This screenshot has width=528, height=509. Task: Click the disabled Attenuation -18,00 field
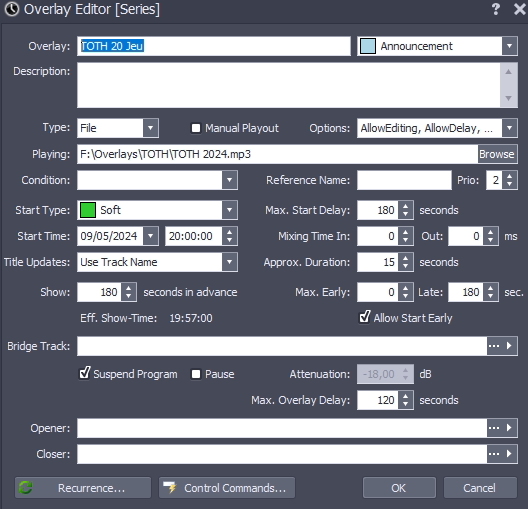tap(378, 374)
